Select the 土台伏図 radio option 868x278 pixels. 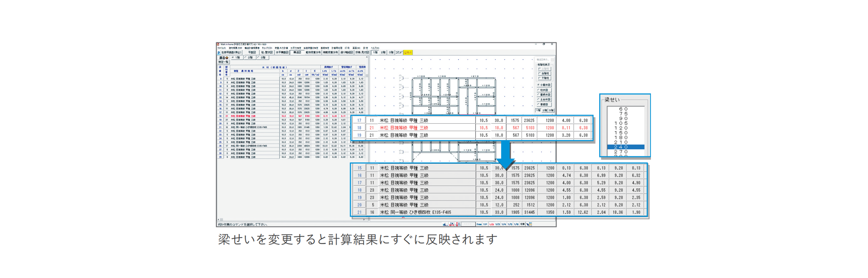(x=544, y=99)
